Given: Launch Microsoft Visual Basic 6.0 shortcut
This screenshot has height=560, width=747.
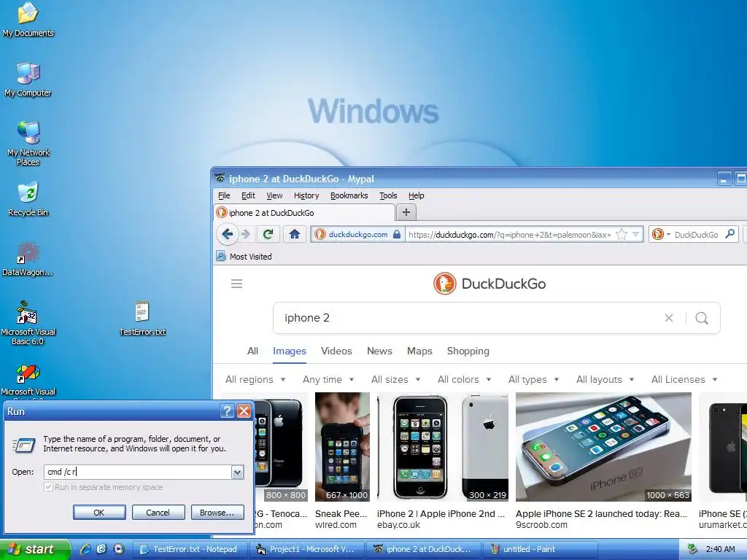Looking at the screenshot, I should click(x=28, y=323).
